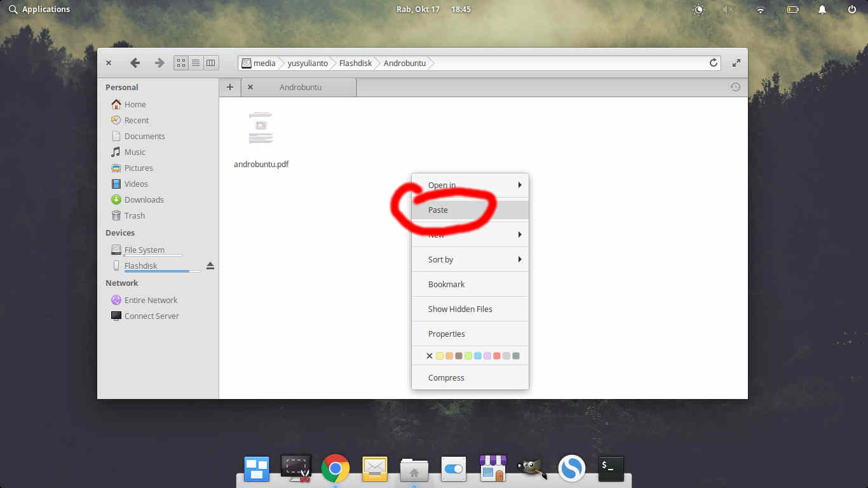868x488 pixels.
Task: Click Flashdisk in the path bar
Action: tap(355, 63)
